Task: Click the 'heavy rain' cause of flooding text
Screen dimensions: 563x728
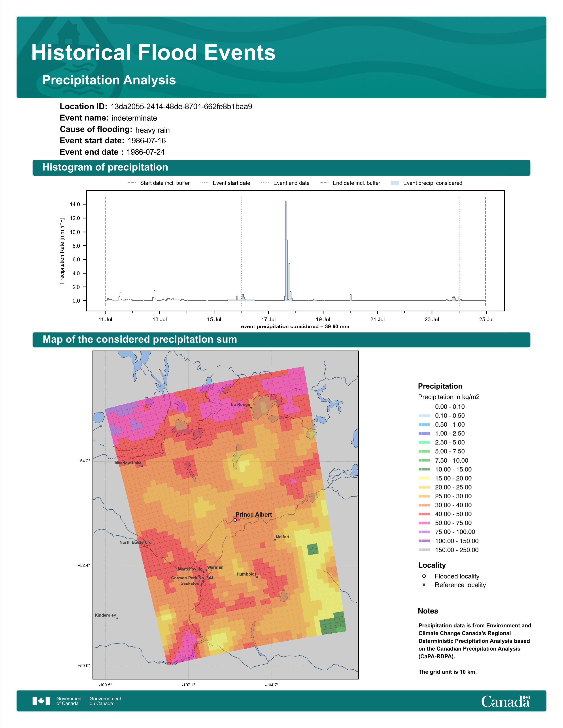Action: [x=152, y=130]
